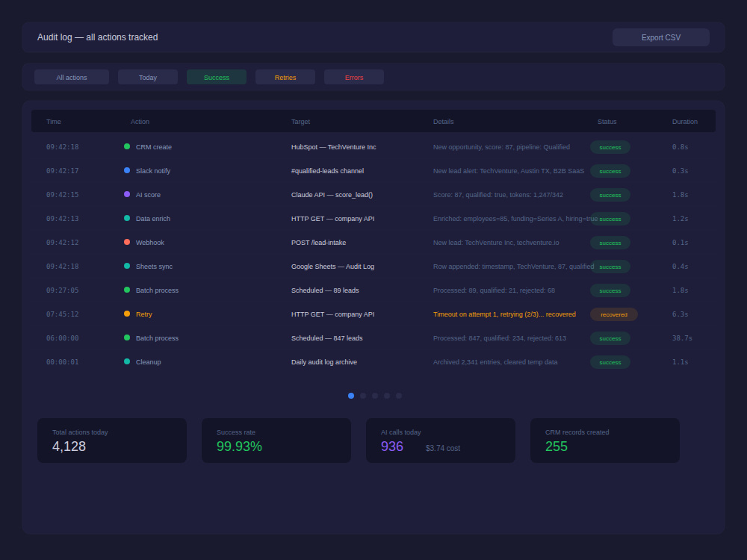This screenshot has width=747, height=560.
Task: Click the recovered badge in the Retry row
Action: [613, 314]
